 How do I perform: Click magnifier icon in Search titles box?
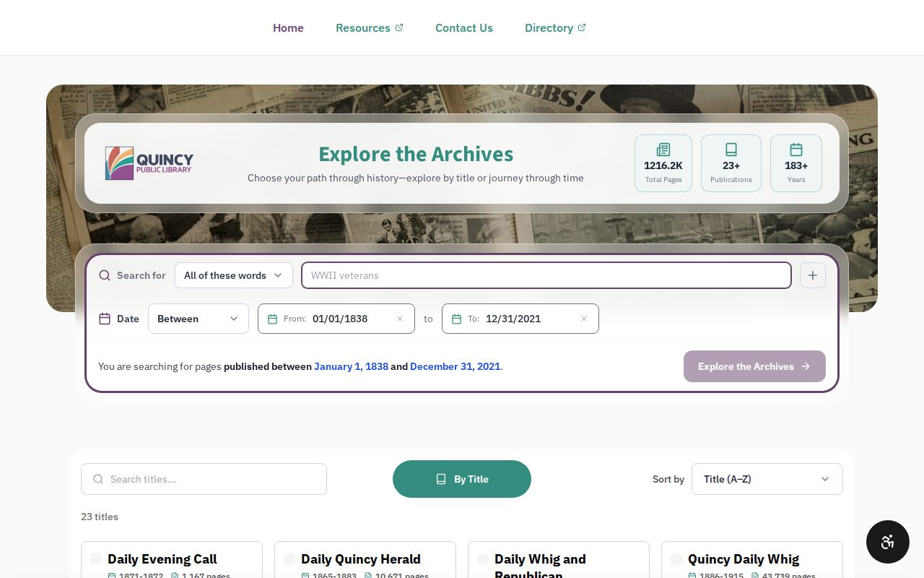(x=98, y=479)
